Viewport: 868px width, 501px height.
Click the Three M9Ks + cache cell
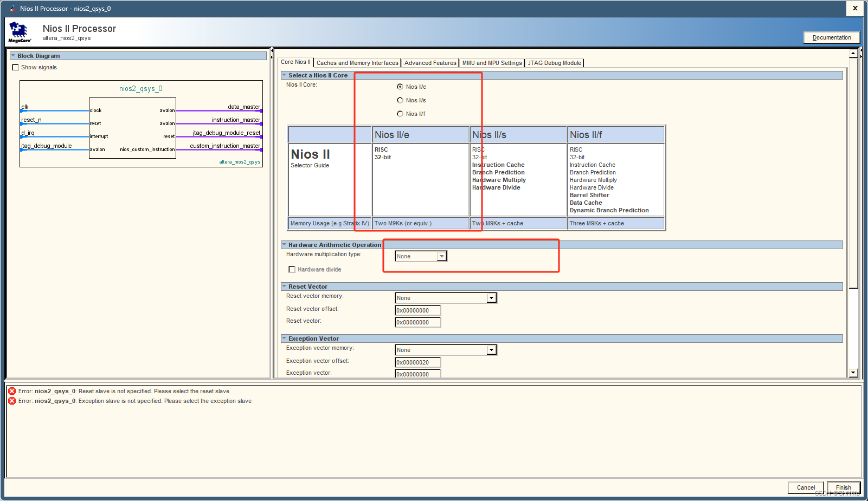(x=616, y=223)
